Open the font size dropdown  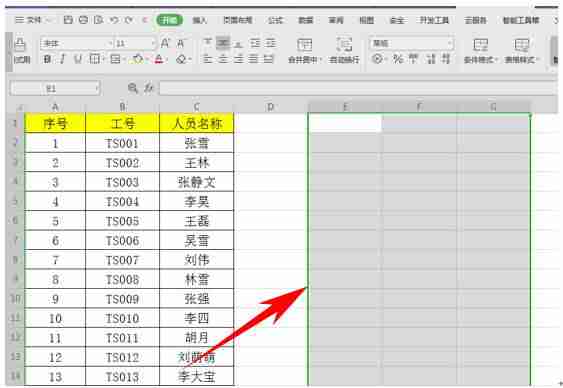tap(153, 44)
